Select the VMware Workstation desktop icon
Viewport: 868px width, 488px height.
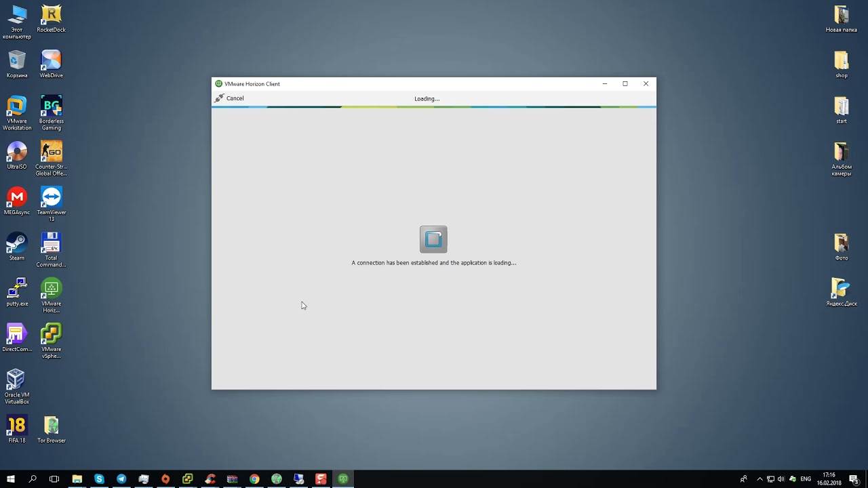click(x=17, y=113)
